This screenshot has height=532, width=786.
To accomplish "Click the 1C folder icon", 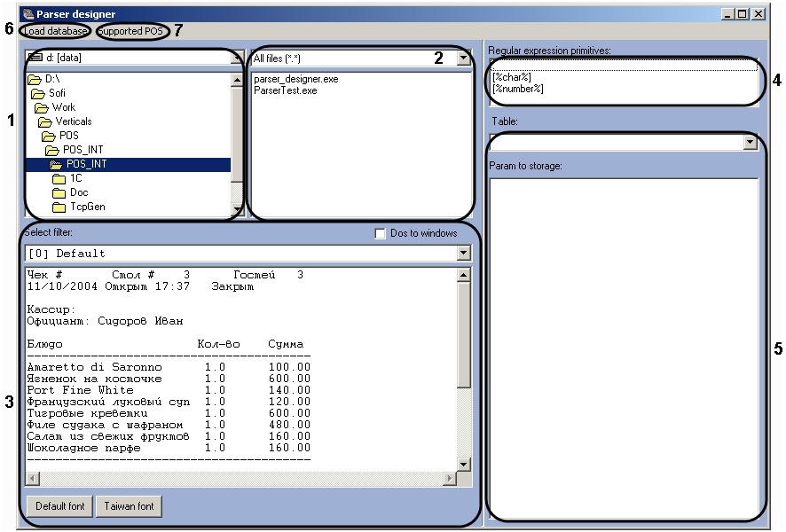I will pyautogui.click(x=59, y=178).
